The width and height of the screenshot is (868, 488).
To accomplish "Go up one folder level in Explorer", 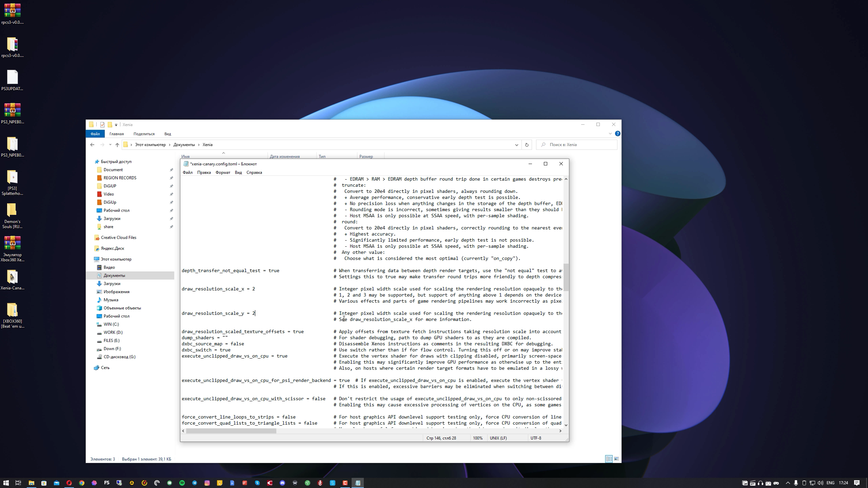I will click(117, 145).
